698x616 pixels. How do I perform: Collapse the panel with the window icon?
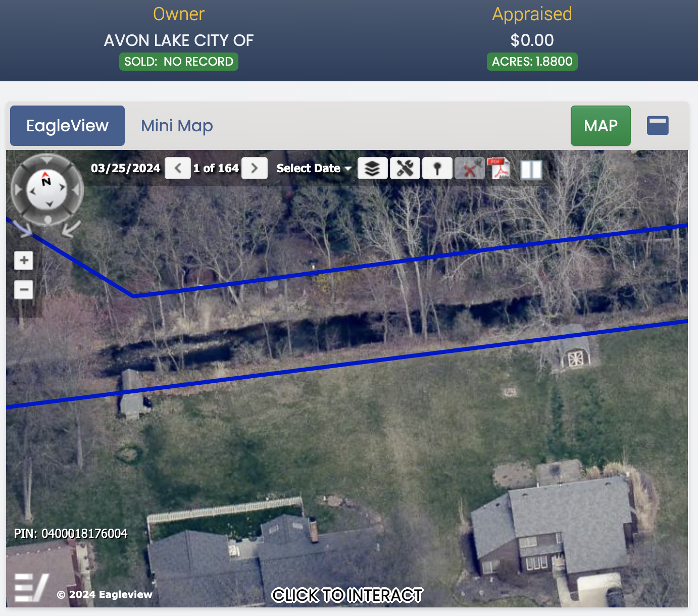658,125
